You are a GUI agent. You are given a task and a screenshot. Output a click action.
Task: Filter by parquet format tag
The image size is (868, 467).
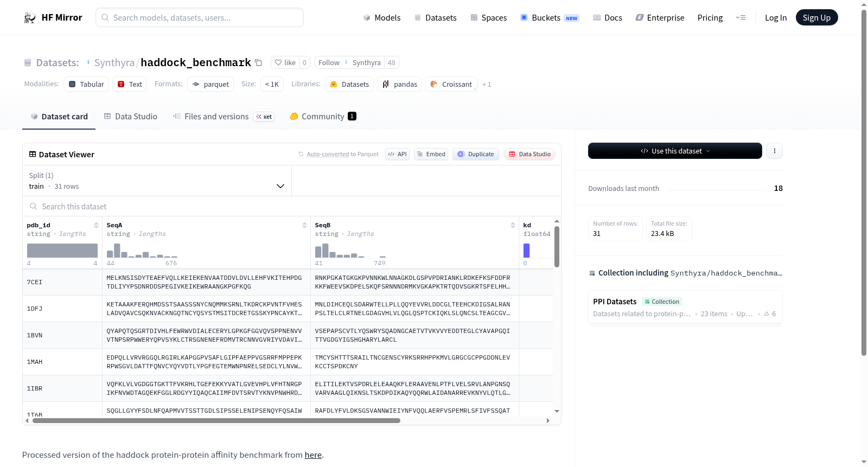210,84
